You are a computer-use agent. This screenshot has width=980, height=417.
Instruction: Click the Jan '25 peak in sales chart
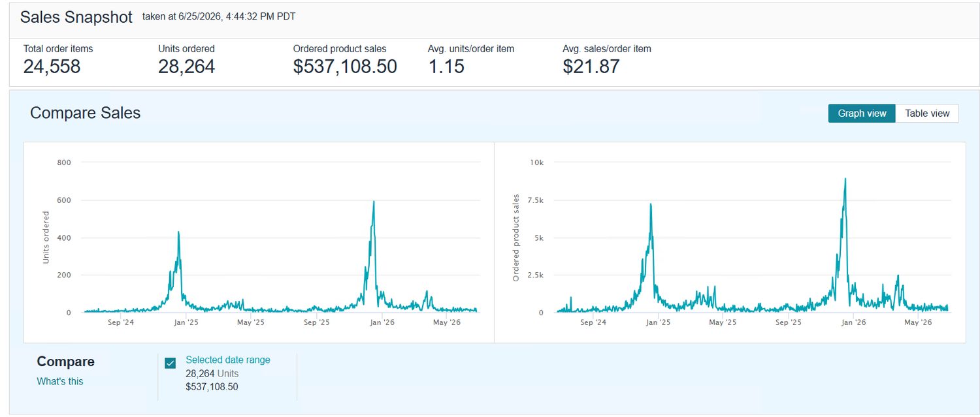point(651,204)
